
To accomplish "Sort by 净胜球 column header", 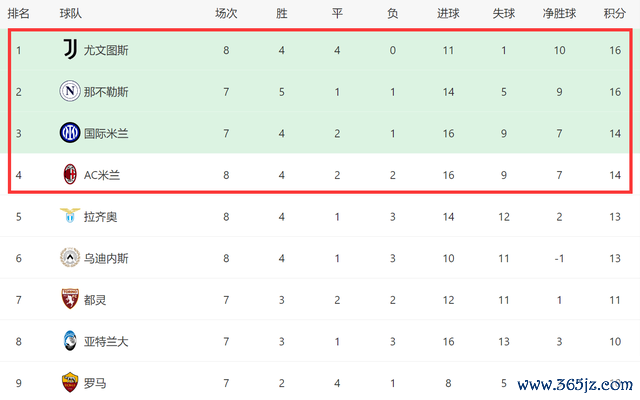I will pos(559,13).
